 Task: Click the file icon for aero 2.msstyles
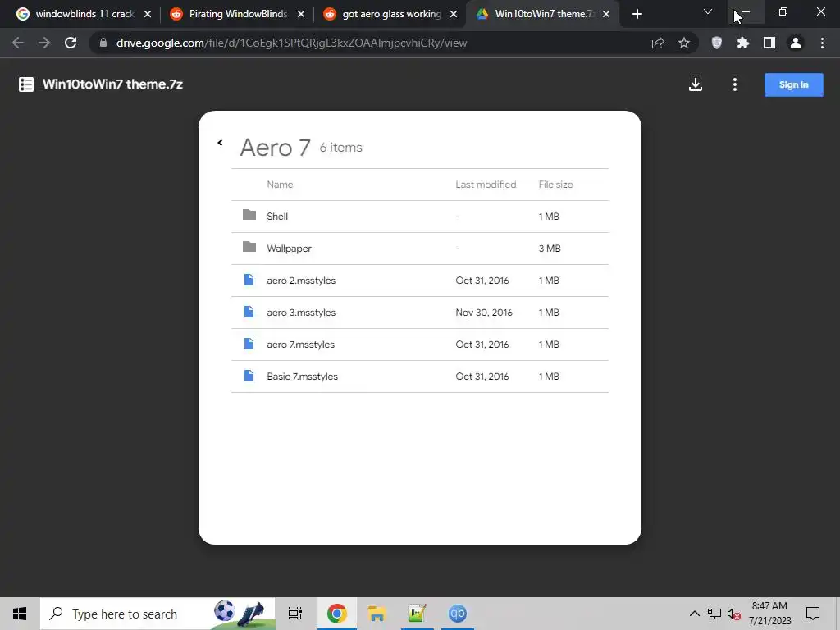coord(249,280)
